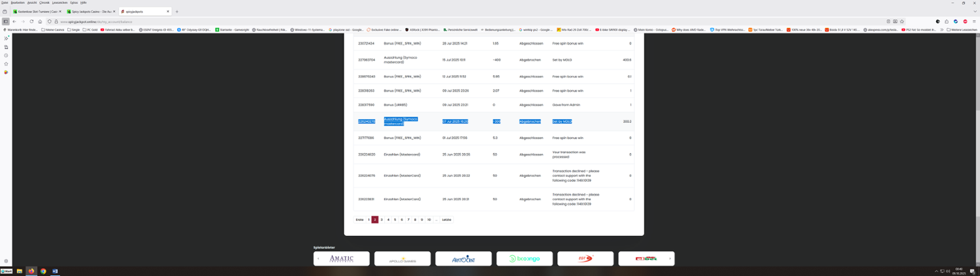Switch to 'Kostenlose Slot-Turniere' tab

(x=36, y=11)
